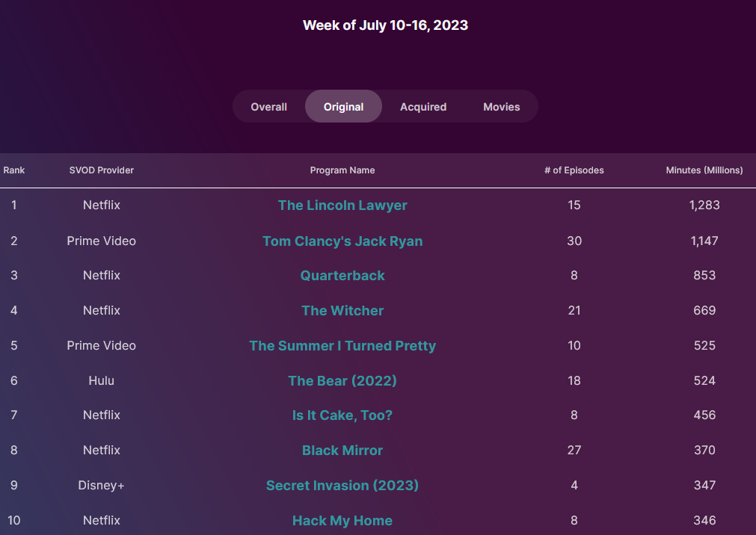Image resolution: width=756 pixels, height=535 pixels.
Task: Open Is It Cake, Too? link
Action: (x=342, y=415)
